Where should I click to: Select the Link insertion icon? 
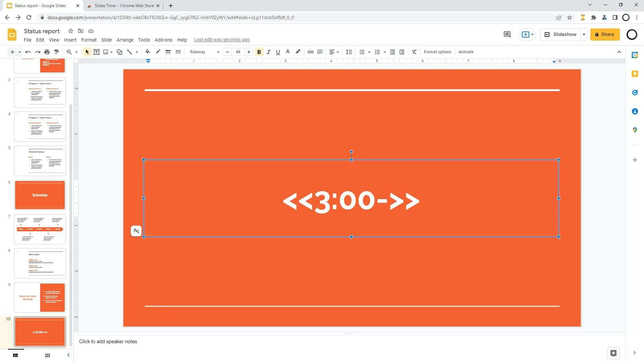[310, 52]
